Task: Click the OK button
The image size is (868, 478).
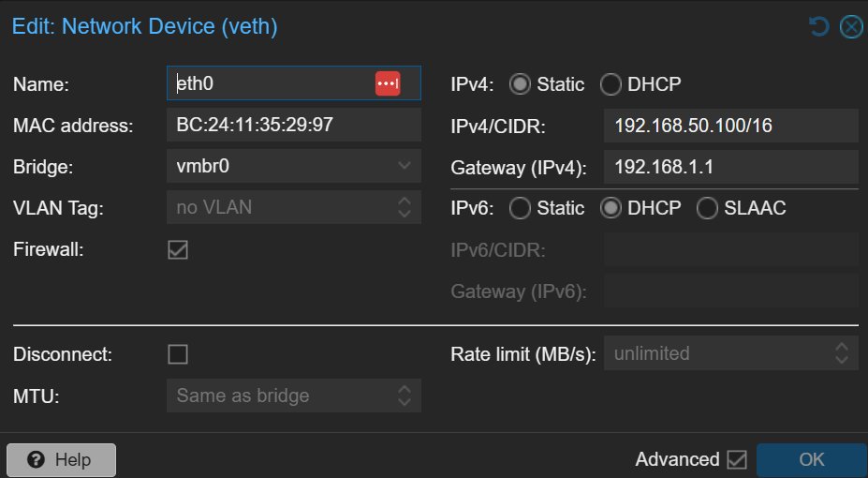Action: [812, 459]
